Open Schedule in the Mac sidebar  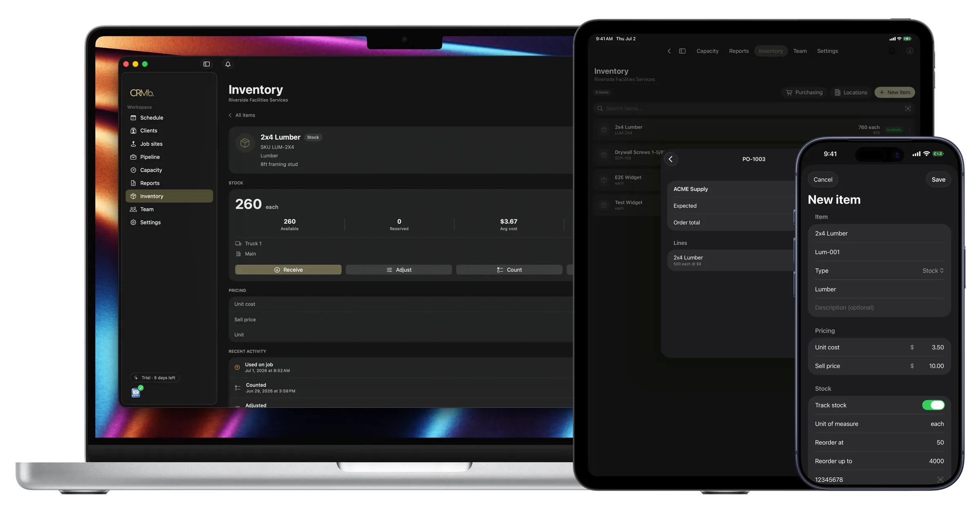click(x=169, y=118)
